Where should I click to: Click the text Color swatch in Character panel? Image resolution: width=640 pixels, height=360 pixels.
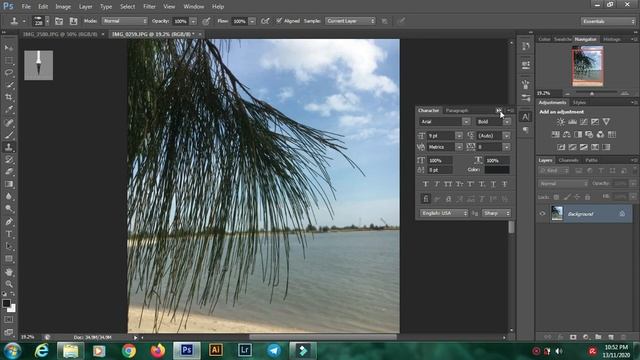tap(497, 170)
